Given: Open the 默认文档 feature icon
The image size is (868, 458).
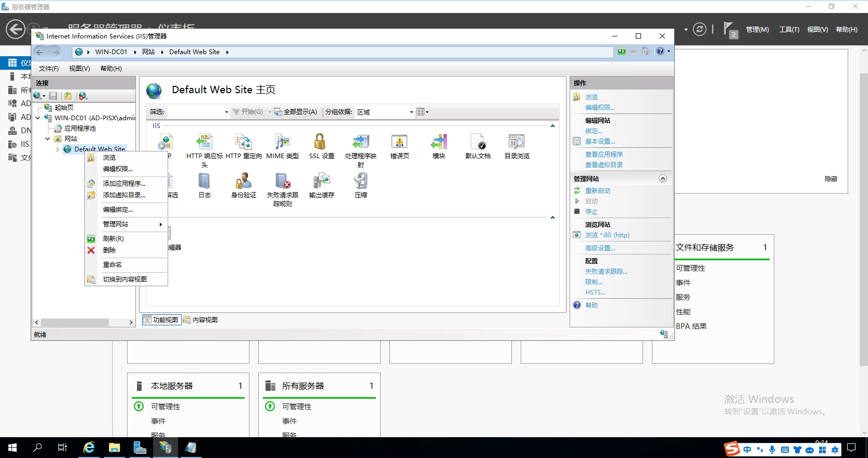Looking at the screenshot, I should coord(477,143).
